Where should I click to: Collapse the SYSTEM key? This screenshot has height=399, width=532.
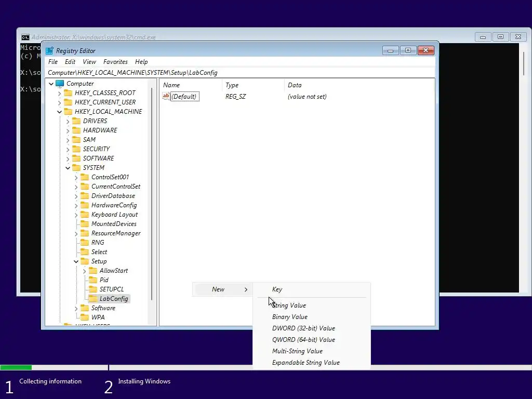pyautogui.click(x=68, y=168)
